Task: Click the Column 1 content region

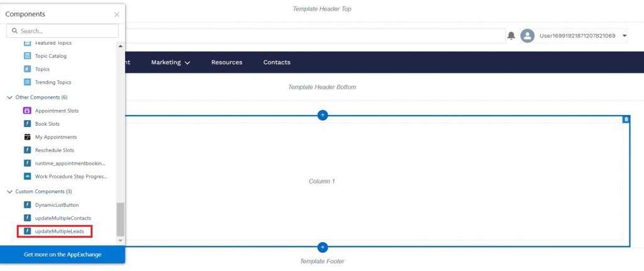Action: [x=322, y=181]
